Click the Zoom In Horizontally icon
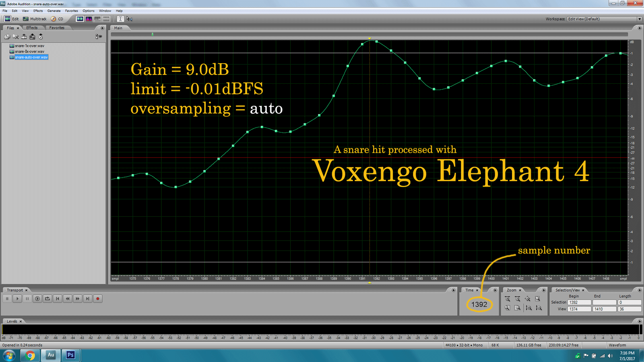The height and width of the screenshot is (362, 644). [508, 299]
